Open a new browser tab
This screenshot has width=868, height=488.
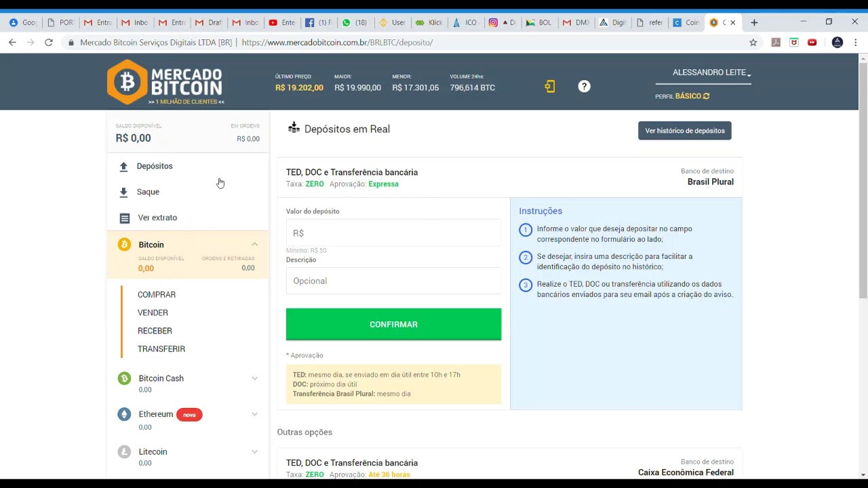pyautogui.click(x=754, y=22)
